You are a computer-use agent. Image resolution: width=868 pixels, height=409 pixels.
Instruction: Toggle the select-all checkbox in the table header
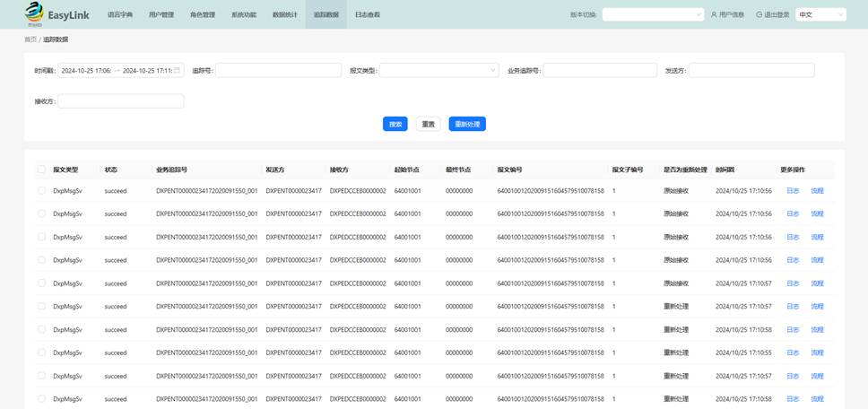pyautogui.click(x=41, y=169)
